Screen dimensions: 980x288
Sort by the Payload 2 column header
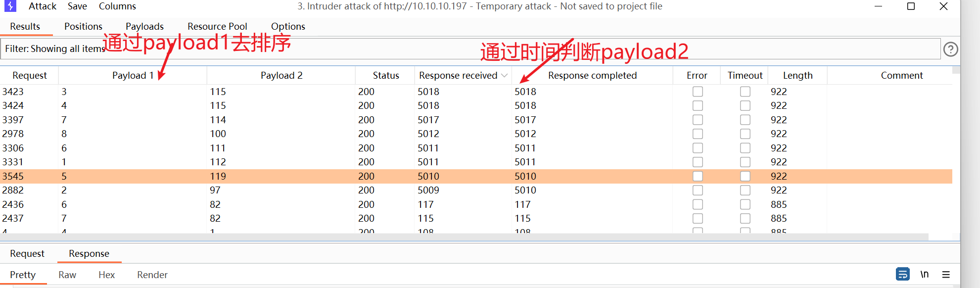pos(281,76)
